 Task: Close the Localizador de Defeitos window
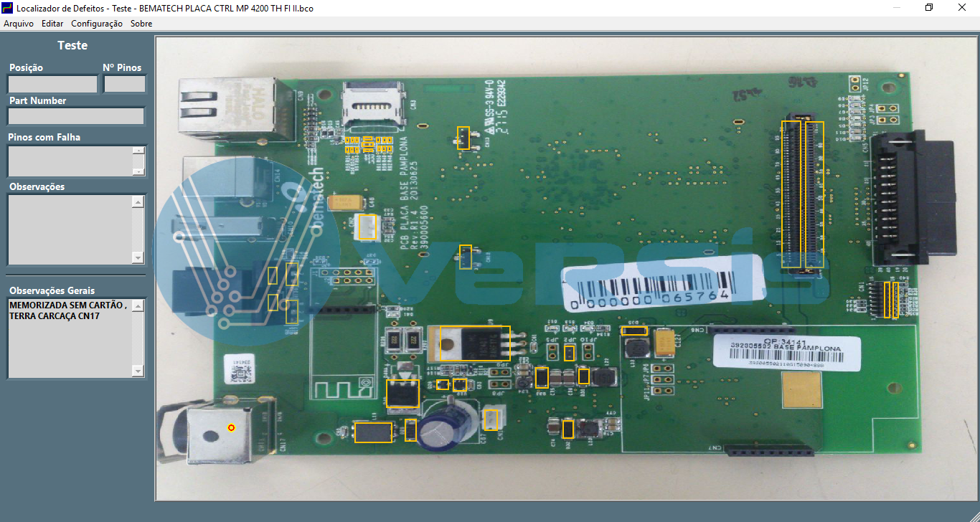coord(962,8)
